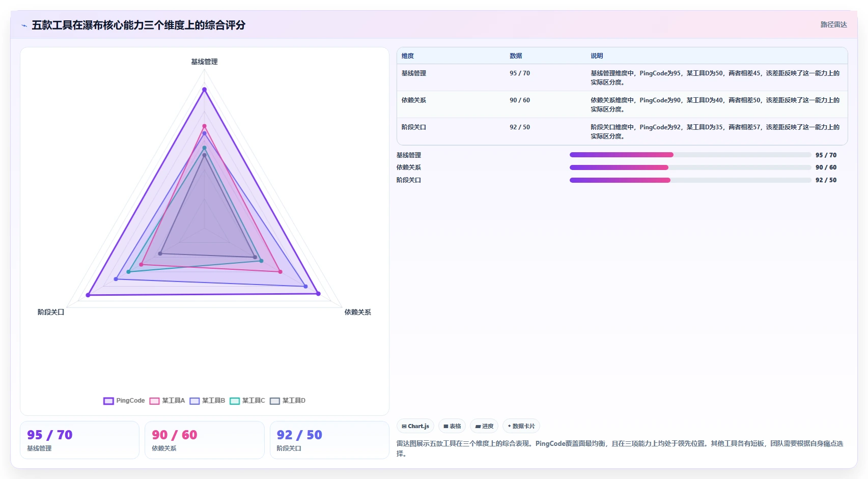Toggle 某工具D series in the legend
The height and width of the screenshot is (479, 868).
288,401
